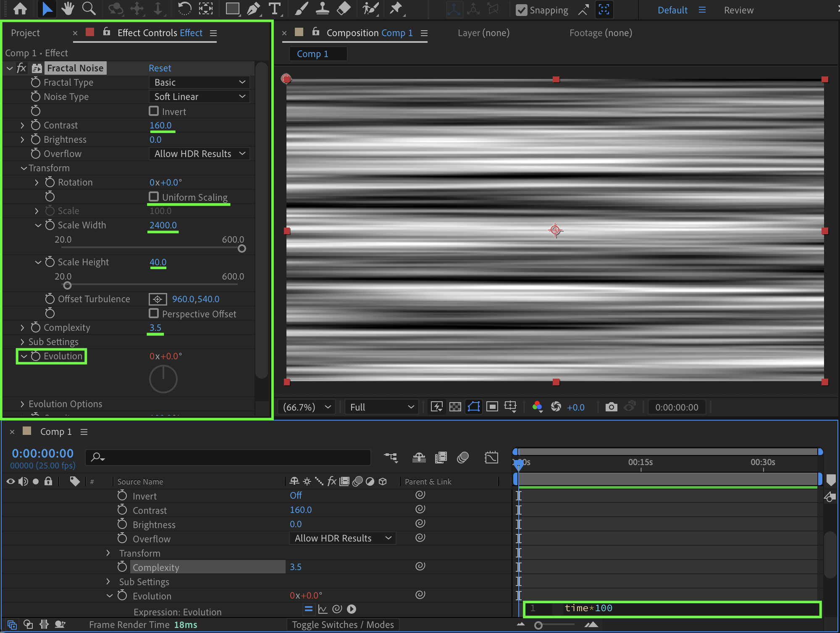Reset the Fractal Noise effect
The width and height of the screenshot is (840, 633).
pos(160,68)
